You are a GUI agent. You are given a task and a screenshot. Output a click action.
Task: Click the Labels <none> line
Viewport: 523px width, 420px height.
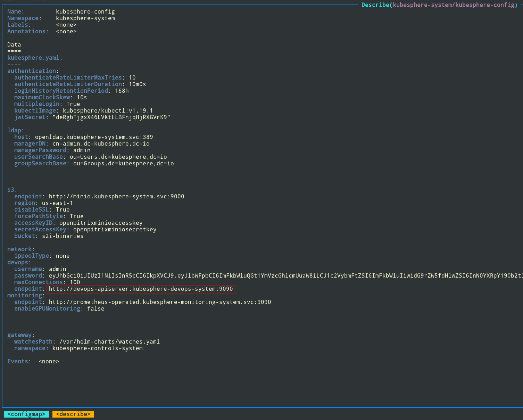click(x=42, y=25)
